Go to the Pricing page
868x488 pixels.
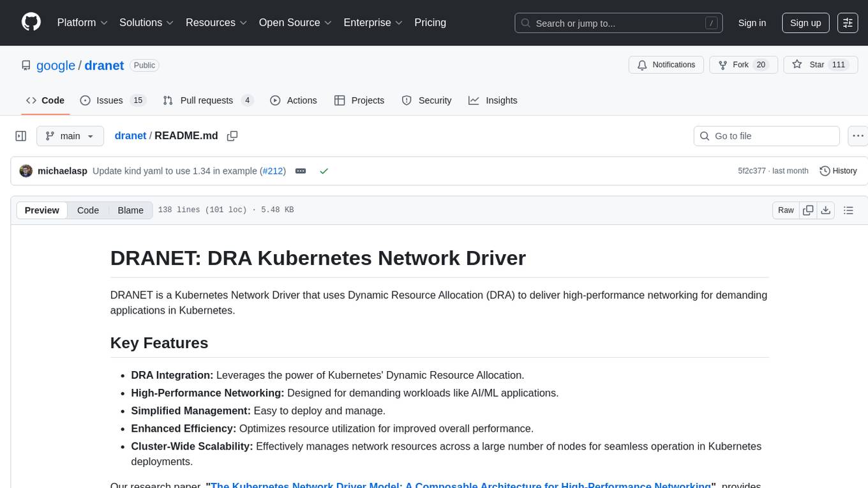[x=430, y=22]
